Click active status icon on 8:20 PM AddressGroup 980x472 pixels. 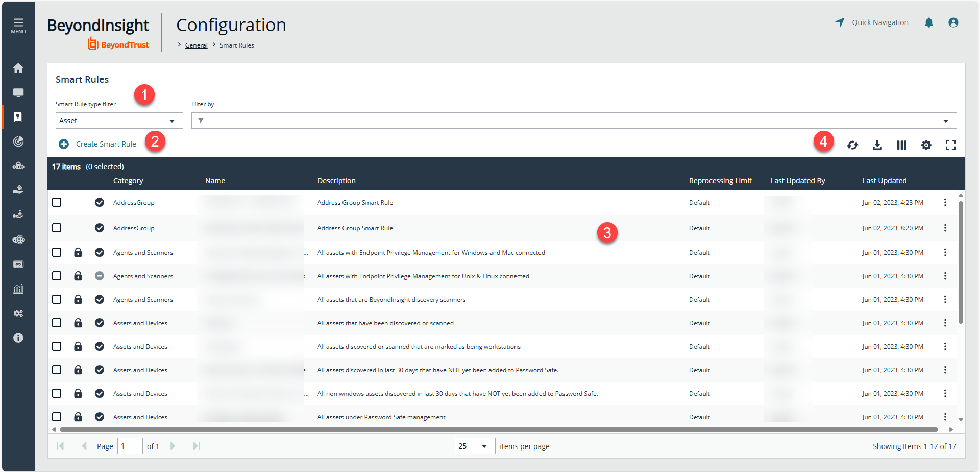tap(100, 228)
